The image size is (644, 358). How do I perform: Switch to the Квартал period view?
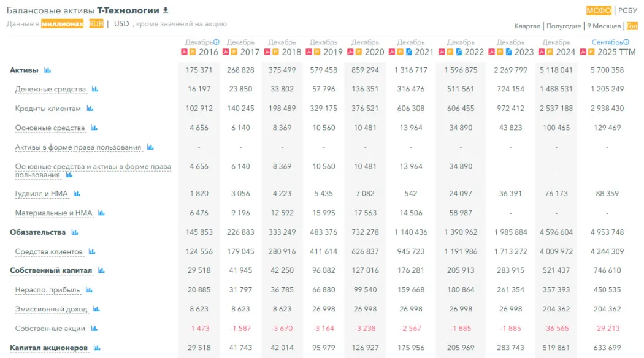tap(527, 26)
